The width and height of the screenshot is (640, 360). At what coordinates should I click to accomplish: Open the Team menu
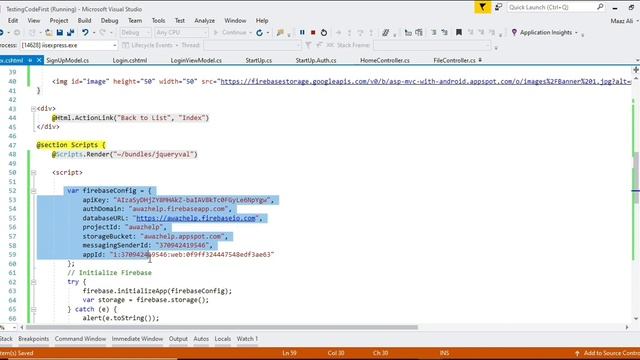[x=135, y=20]
